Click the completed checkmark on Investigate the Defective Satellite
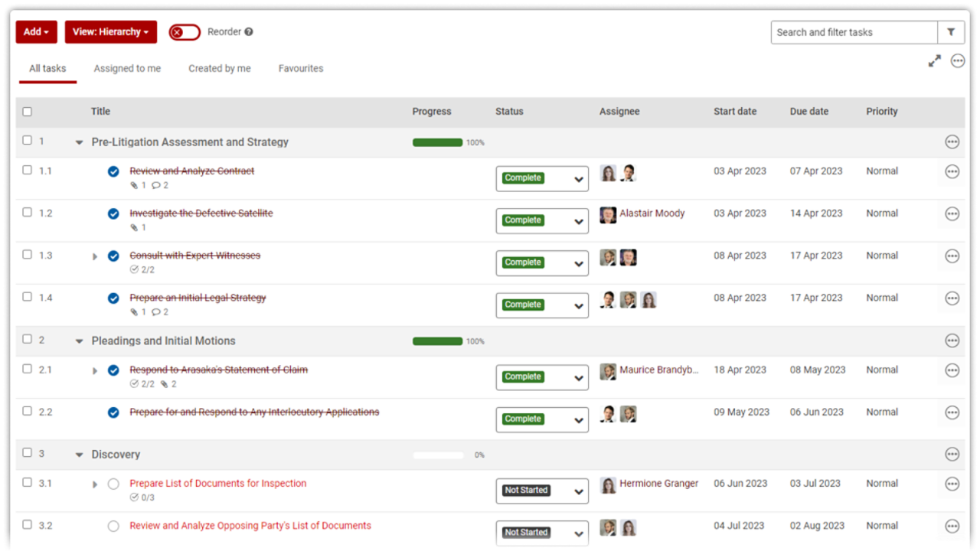 tap(113, 214)
